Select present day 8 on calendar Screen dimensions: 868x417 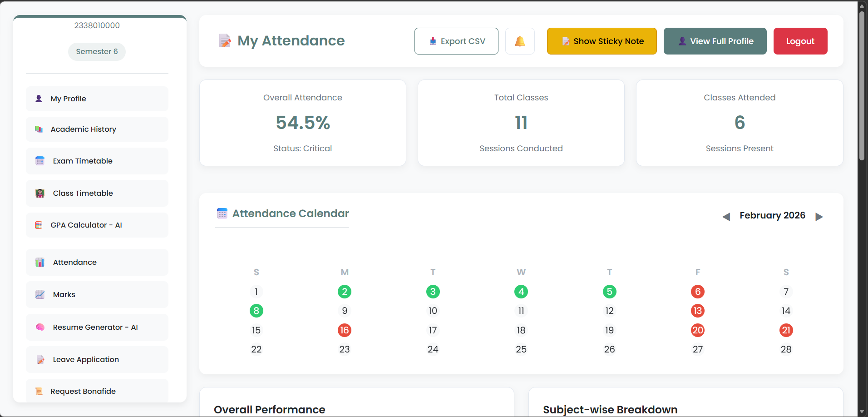(x=256, y=311)
